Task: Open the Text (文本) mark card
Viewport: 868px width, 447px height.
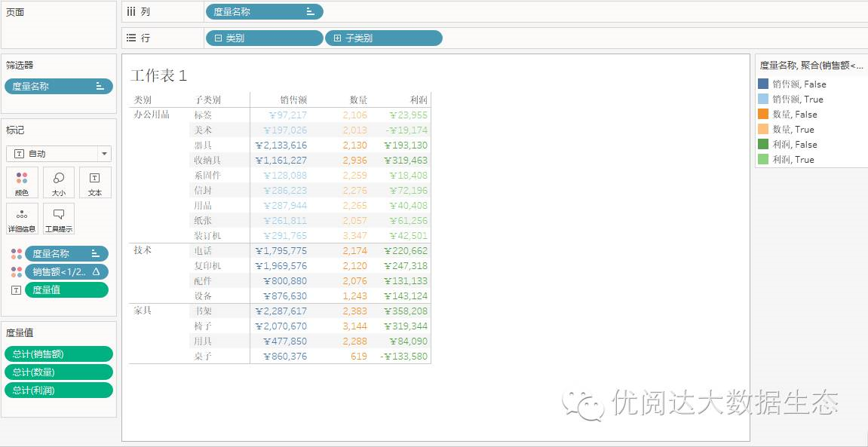Action: tap(95, 182)
